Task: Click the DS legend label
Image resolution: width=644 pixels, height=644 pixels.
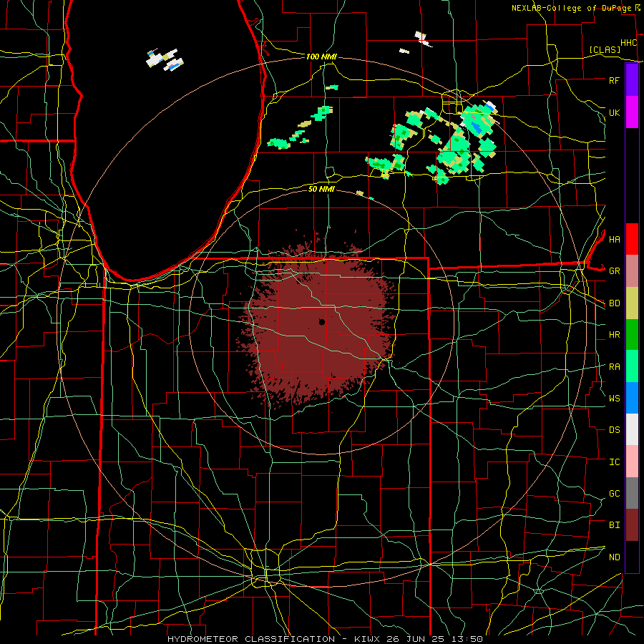Action: 614,430
